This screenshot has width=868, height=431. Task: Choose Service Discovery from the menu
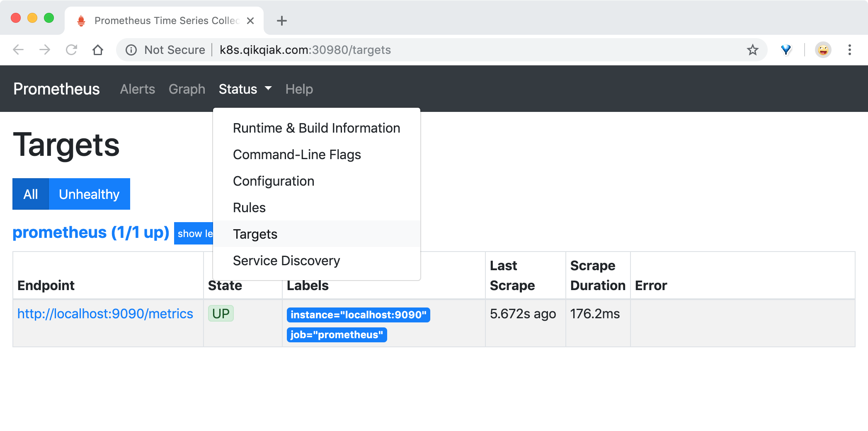[317, 261]
